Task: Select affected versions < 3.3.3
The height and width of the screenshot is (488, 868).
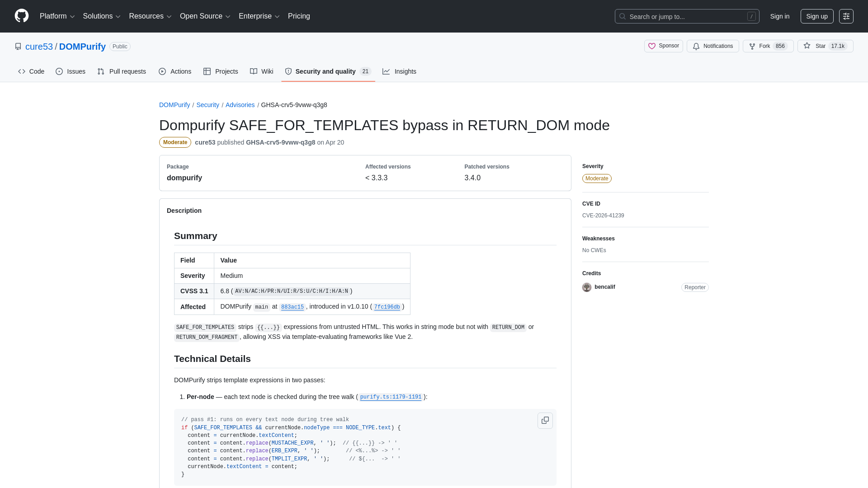Action: 376,178
